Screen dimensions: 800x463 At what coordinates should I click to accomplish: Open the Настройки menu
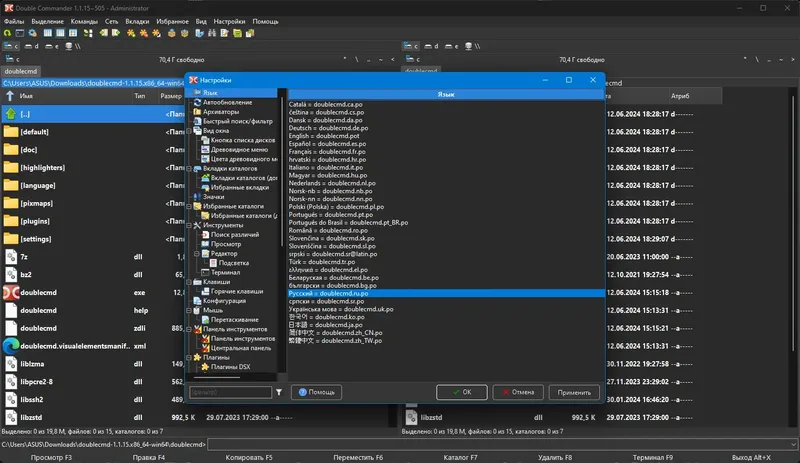click(x=229, y=21)
